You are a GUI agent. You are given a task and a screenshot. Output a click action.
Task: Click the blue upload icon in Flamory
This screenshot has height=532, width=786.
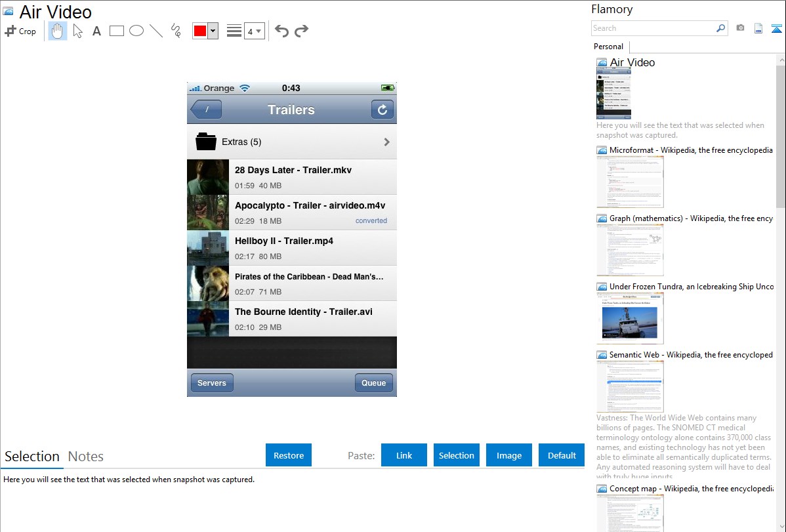tap(776, 29)
